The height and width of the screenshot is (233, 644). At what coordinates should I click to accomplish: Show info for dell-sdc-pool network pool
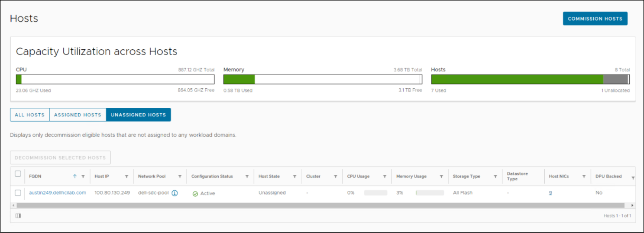[175, 193]
